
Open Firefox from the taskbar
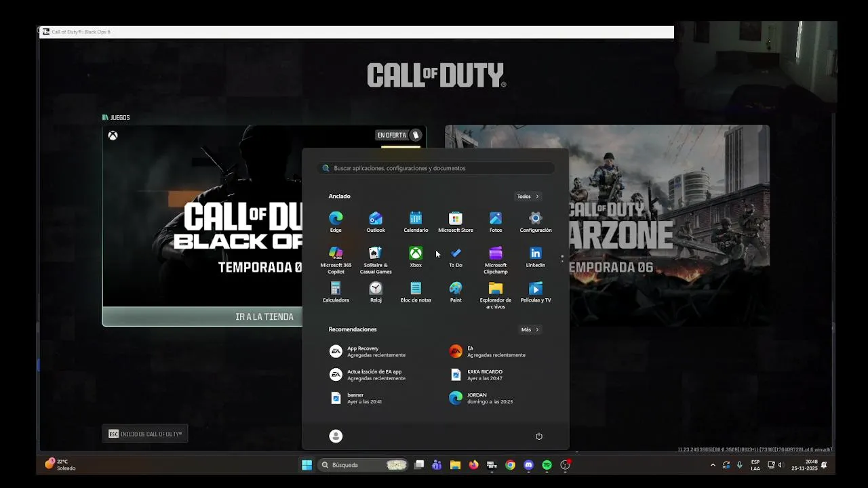point(473,465)
